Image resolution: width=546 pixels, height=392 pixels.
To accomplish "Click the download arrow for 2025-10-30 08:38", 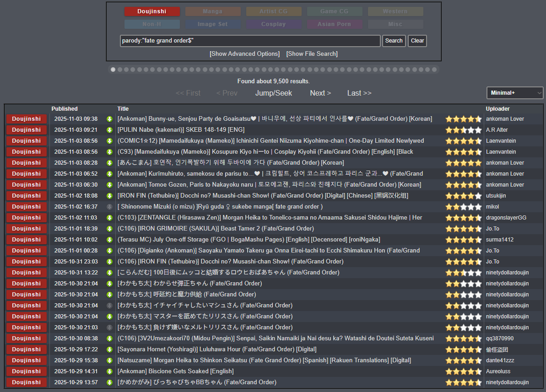I will 109,338.
